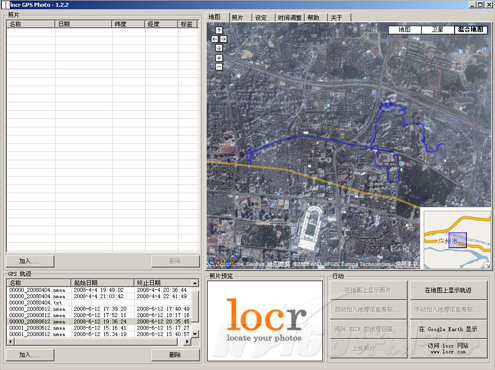Click the horizontal scrollbar of GPS track list
This screenshot has height=370, width=495.
click(x=99, y=342)
